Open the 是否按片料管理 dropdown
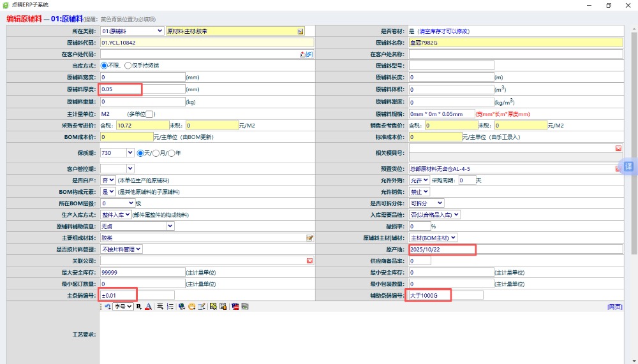 click(121, 249)
